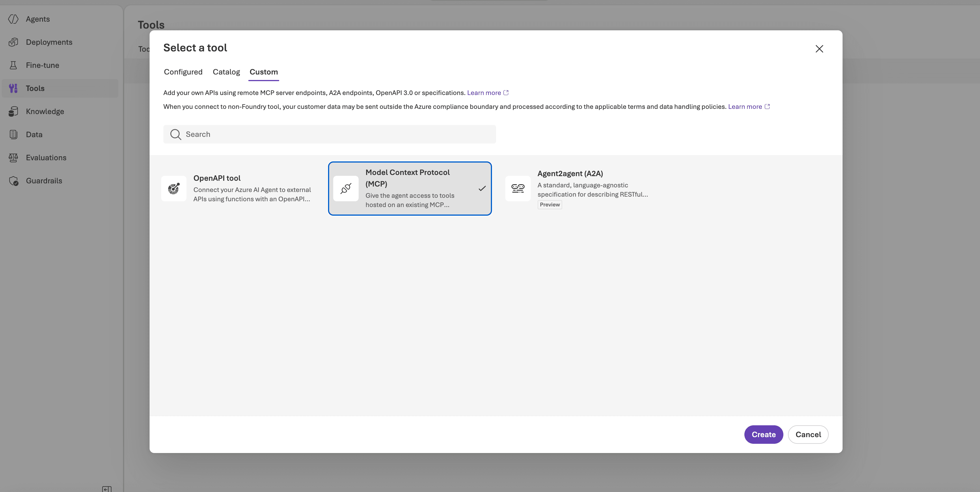The width and height of the screenshot is (980, 492).
Task: Select the Custom tab
Action: pos(264,72)
